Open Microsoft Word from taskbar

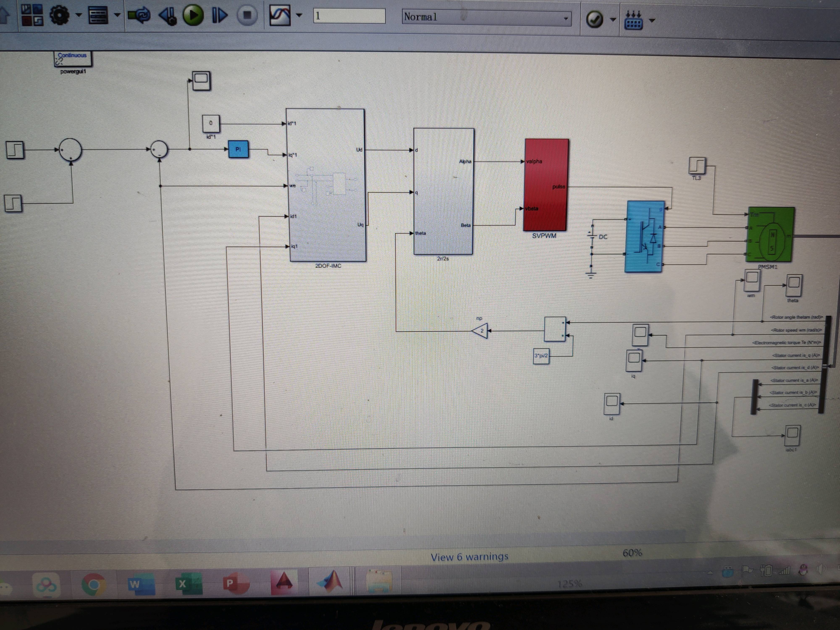click(141, 584)
